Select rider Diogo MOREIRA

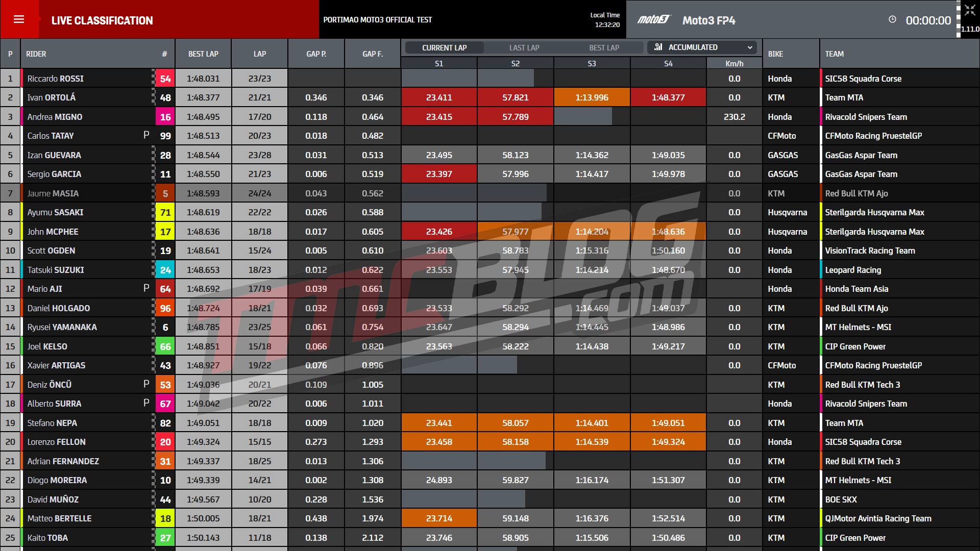tap(57, 480)
